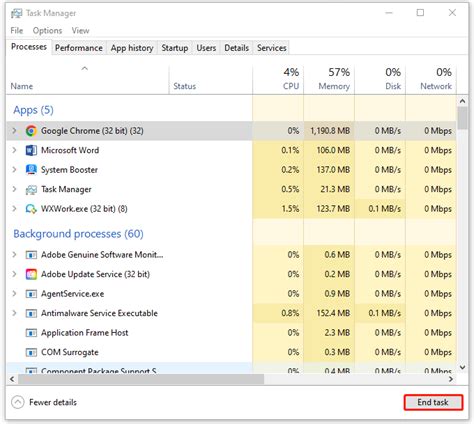Click the vertical scrollbar up arrow

pos(462,101)
